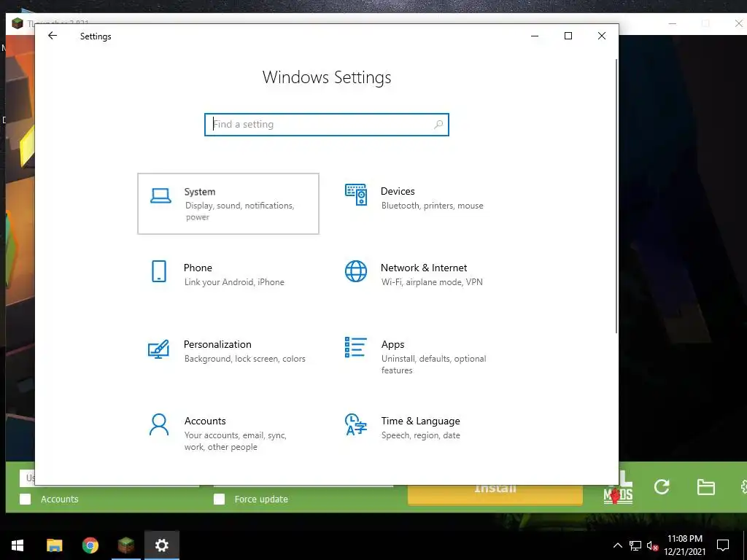
Task: Open File Explorer from the taskbar
Action: 54,545
